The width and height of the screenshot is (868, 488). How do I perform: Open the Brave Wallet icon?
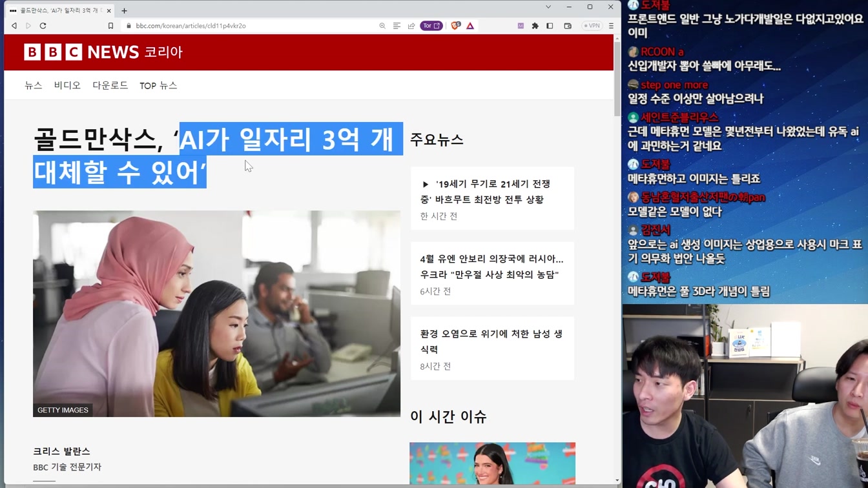point(568,26)
